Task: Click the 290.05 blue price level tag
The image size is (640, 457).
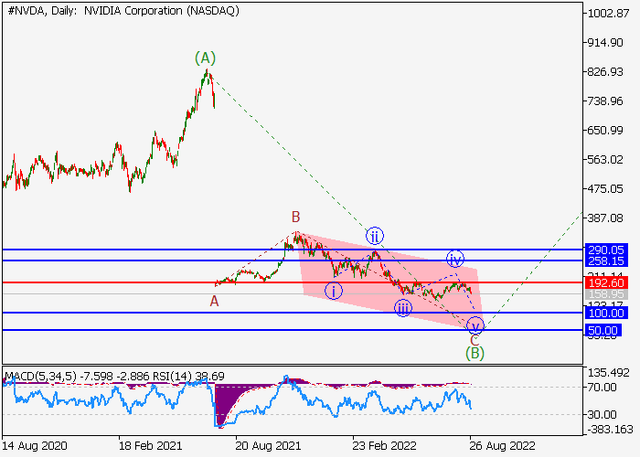Action: click(605, 250)
